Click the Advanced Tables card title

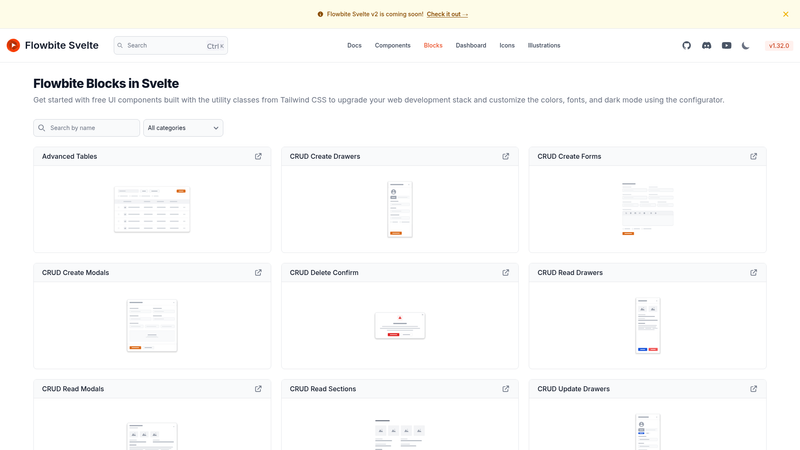[x=69, y=157]
